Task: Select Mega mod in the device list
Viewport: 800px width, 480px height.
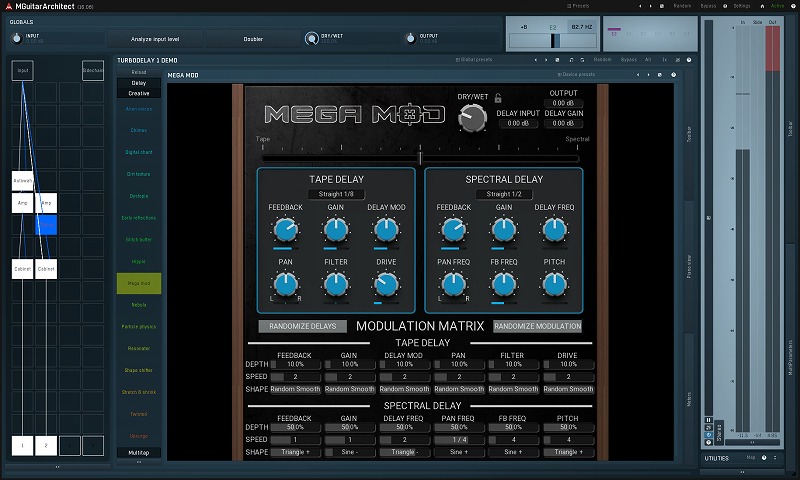Action: pyautogui.click(x=138, y=283)
